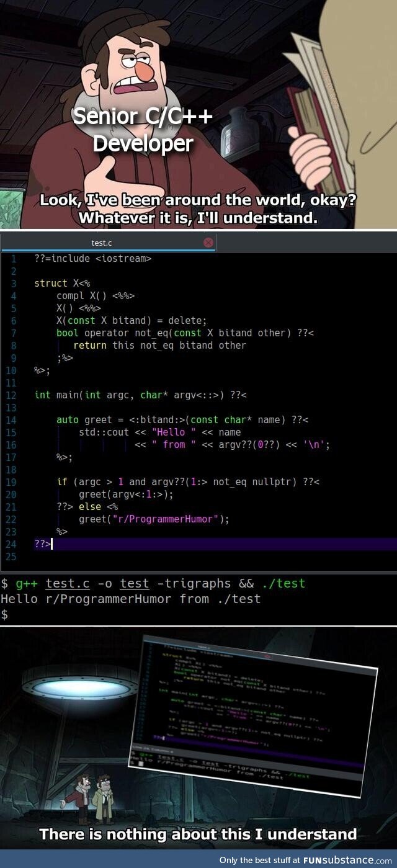Click 'compl X() <%%>' destructor line
The image size is (397, 868).
95,295
